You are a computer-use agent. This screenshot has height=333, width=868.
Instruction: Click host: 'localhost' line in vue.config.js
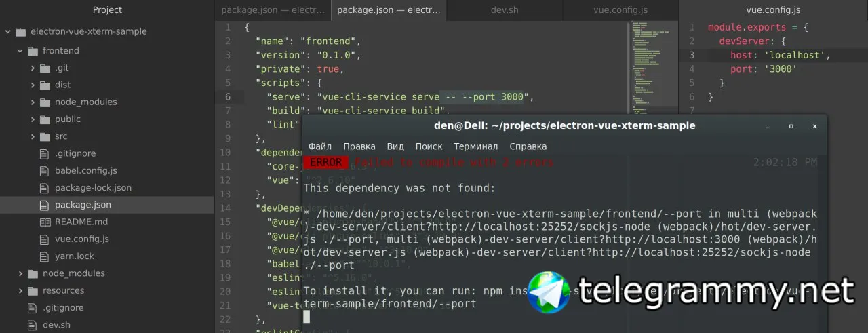[x=780, y=56]
